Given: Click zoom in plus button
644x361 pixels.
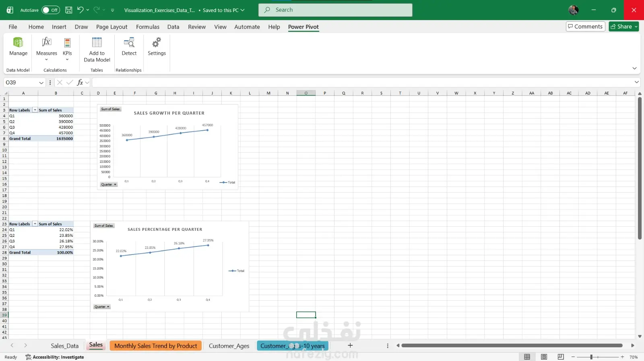Looking at the screenshot, I should click(622, 357).
